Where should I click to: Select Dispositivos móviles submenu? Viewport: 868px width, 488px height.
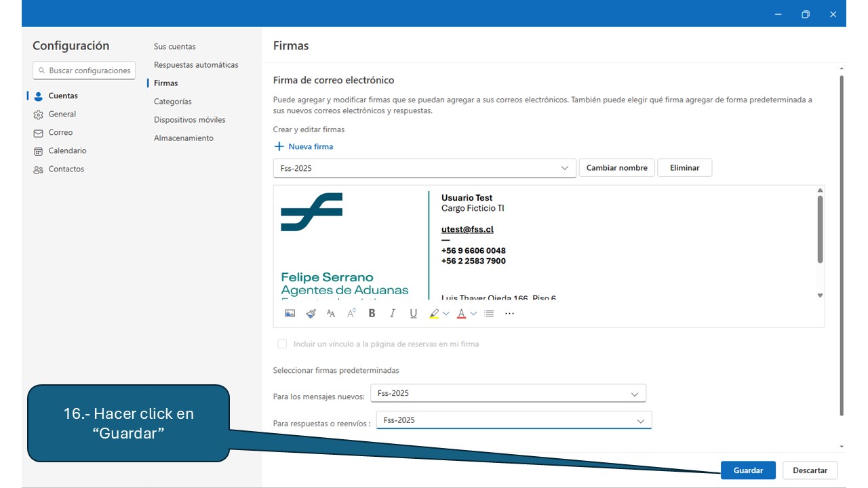(190, 119)
